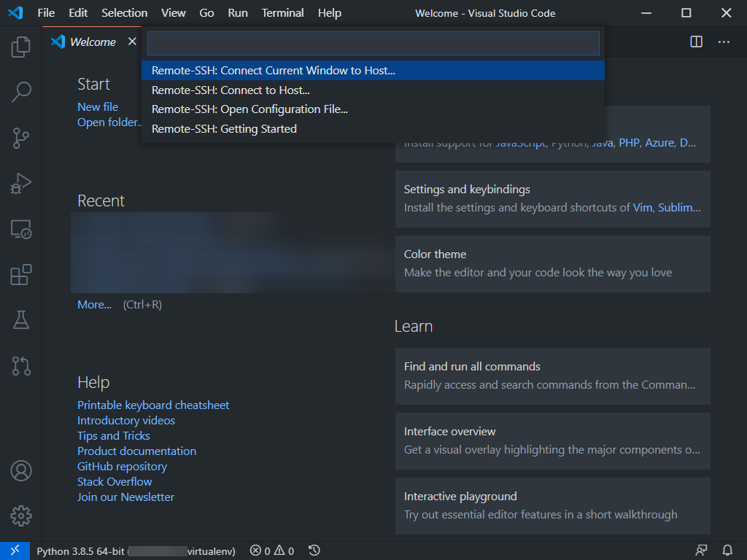Viewport: 747px width, 560px height.
Task: Click the warnings count icon in status bar
Action: (279, 551)
